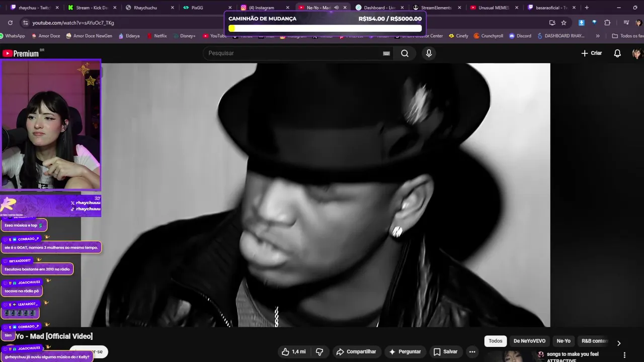This screenshot has width=644, height=362.
Task: Like the video (1,4 mi)
Action: click(x=294, y=352)
